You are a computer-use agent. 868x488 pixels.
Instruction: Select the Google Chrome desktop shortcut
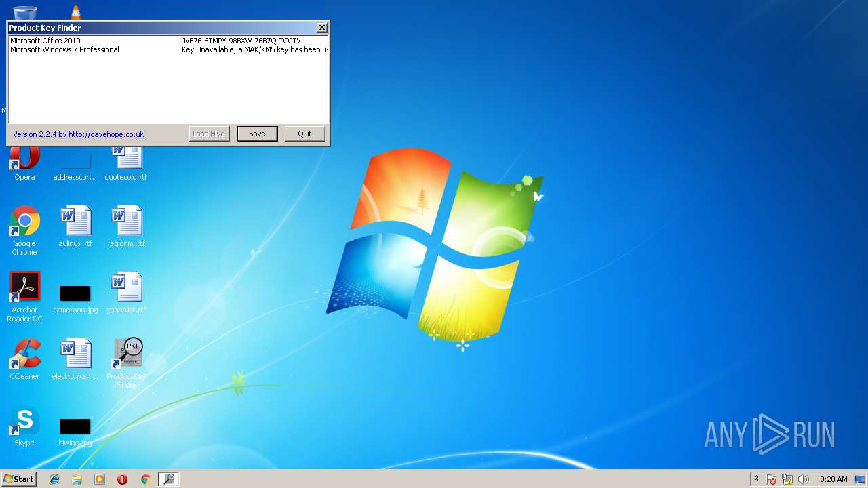(x=24, y=230)
